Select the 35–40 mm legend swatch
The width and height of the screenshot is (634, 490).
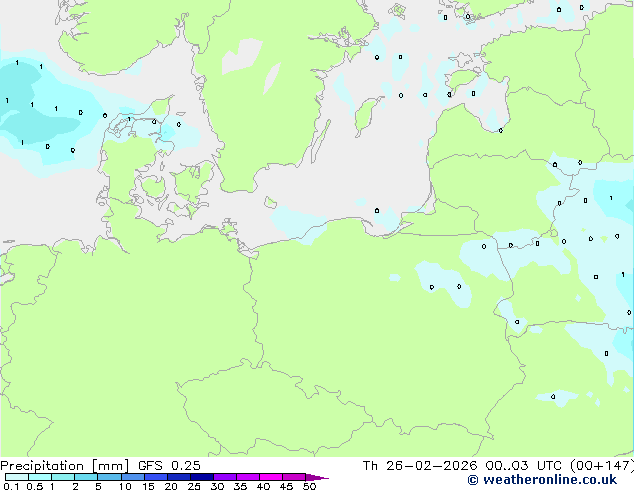[248, 477]
